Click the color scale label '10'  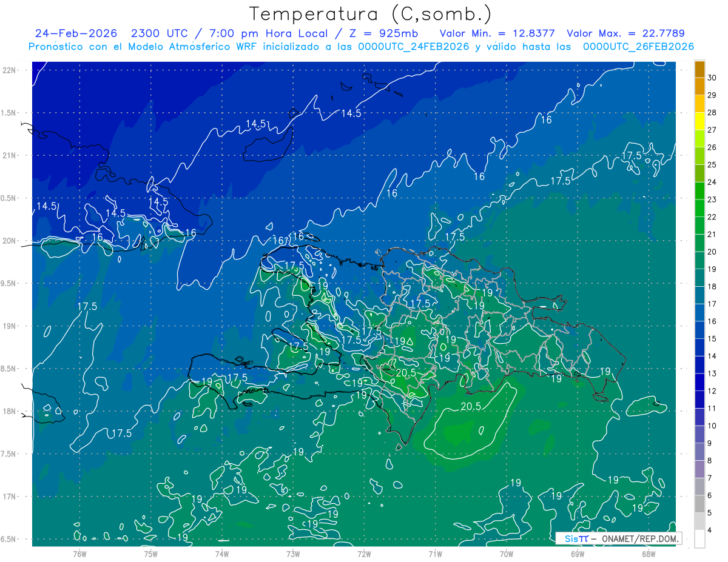(x=712, y=426)
